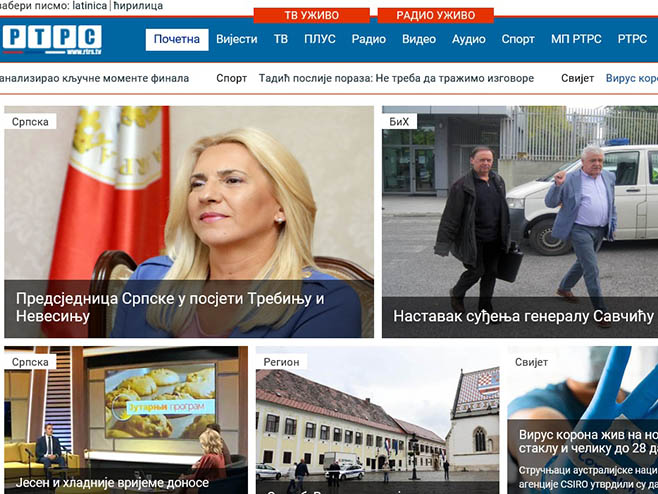Switch script to latinica

point(90,6)
